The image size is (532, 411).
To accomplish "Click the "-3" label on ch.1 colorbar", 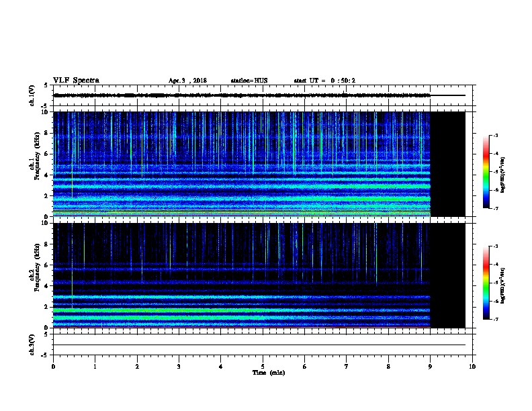I will tap(496, 136).
